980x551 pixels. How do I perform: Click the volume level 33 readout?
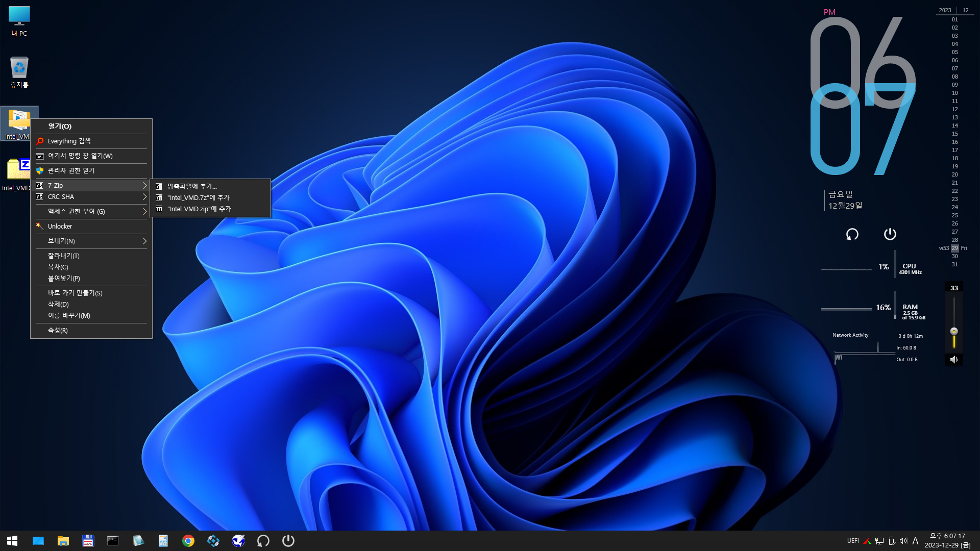point(954,288)
